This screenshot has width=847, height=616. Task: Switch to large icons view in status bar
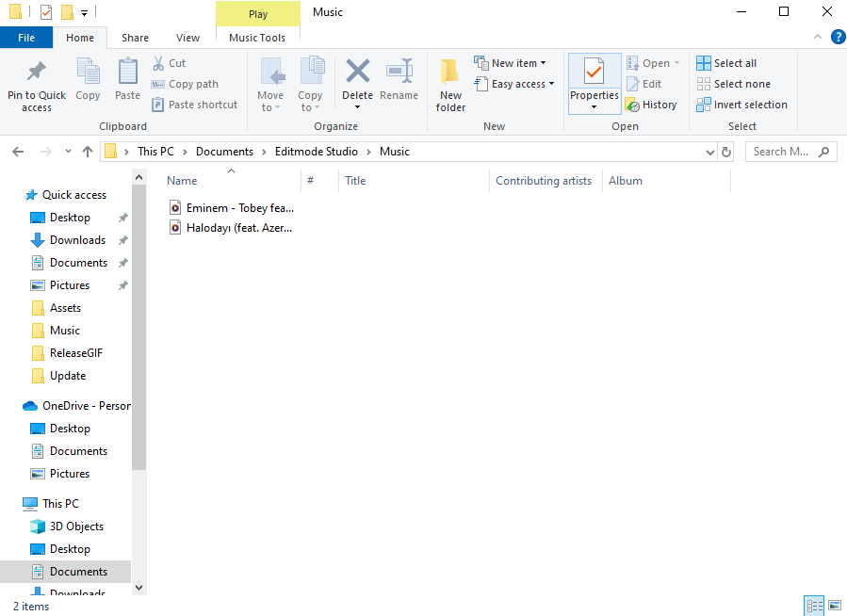coord(835,606)
